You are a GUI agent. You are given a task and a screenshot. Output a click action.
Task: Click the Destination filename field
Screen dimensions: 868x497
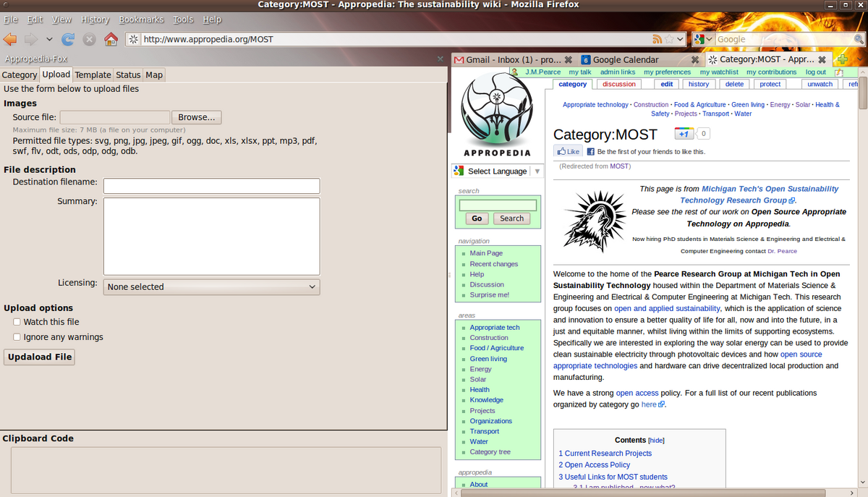(212, 186)
